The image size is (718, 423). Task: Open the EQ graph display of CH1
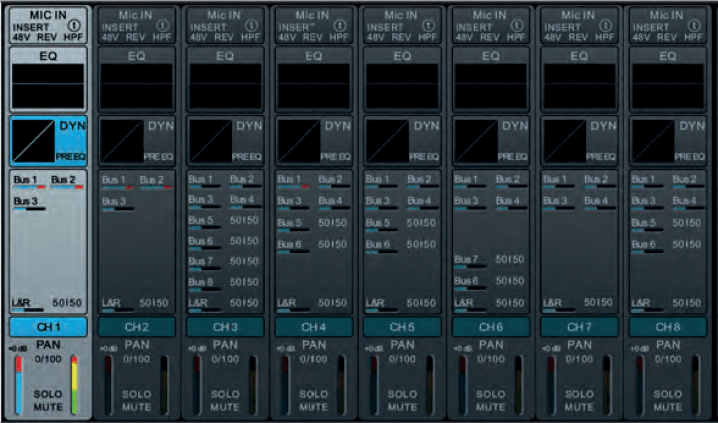48,86
